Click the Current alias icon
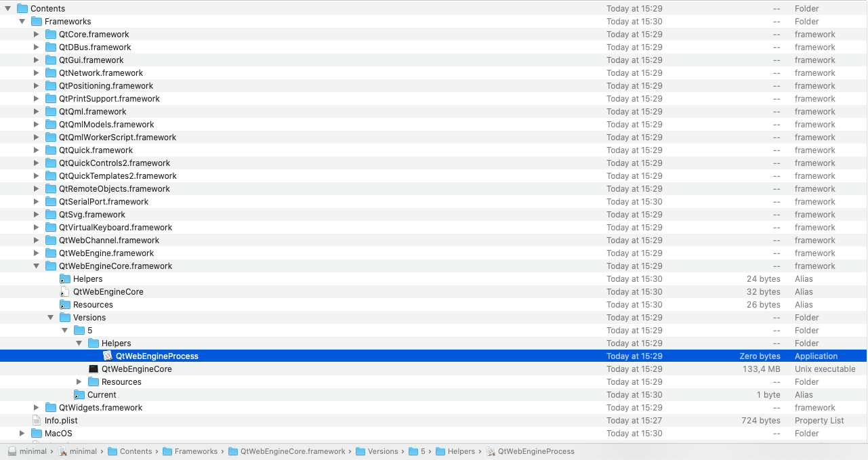This screenshot has width=868, height=460. (79, 395)
